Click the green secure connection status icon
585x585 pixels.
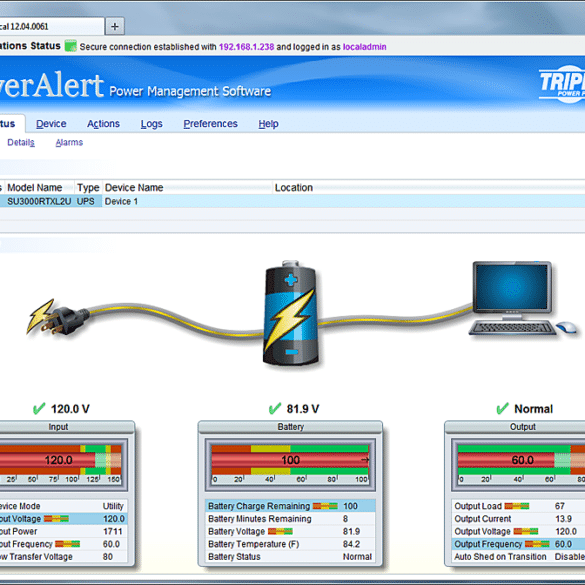click(71, 46)
